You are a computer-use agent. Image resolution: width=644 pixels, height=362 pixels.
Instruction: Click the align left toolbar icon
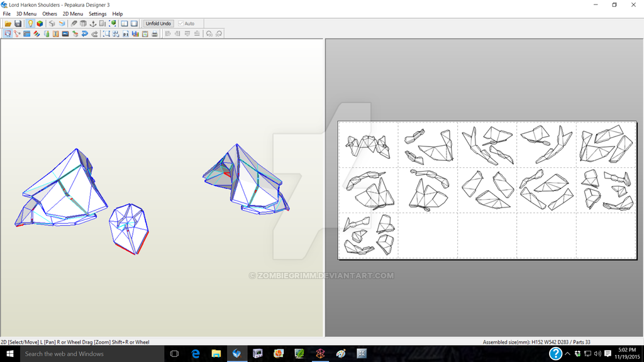click(x=167, y=34)
